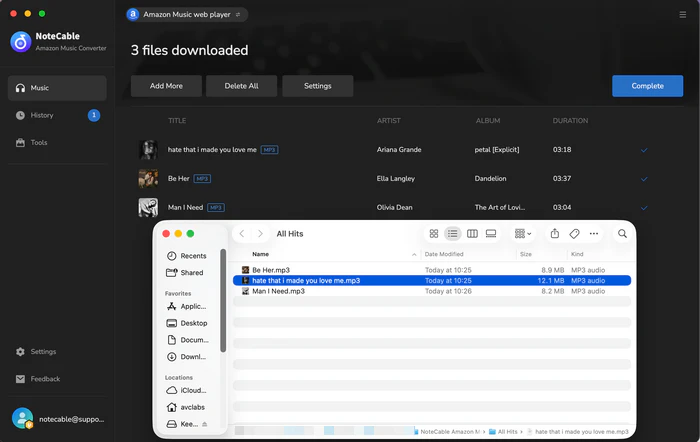The height and width of the screenshot is (442, 700).
Task: Go forward in Finder window
Action: (260, 234)
